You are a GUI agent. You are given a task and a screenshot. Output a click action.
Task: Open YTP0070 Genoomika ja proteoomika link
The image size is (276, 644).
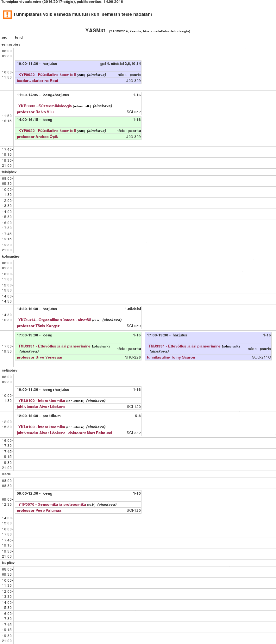[x=52, y=504]
